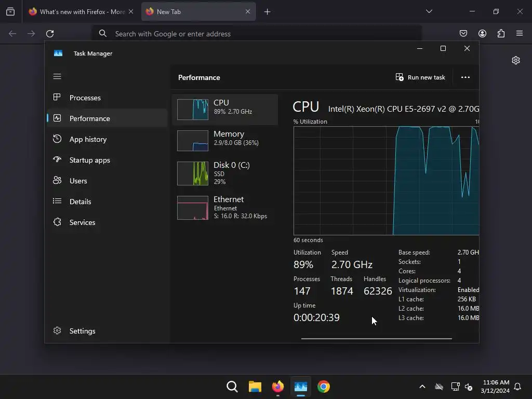
Task: Show hidden system tray icons chevron
Action: click(422, 387)
